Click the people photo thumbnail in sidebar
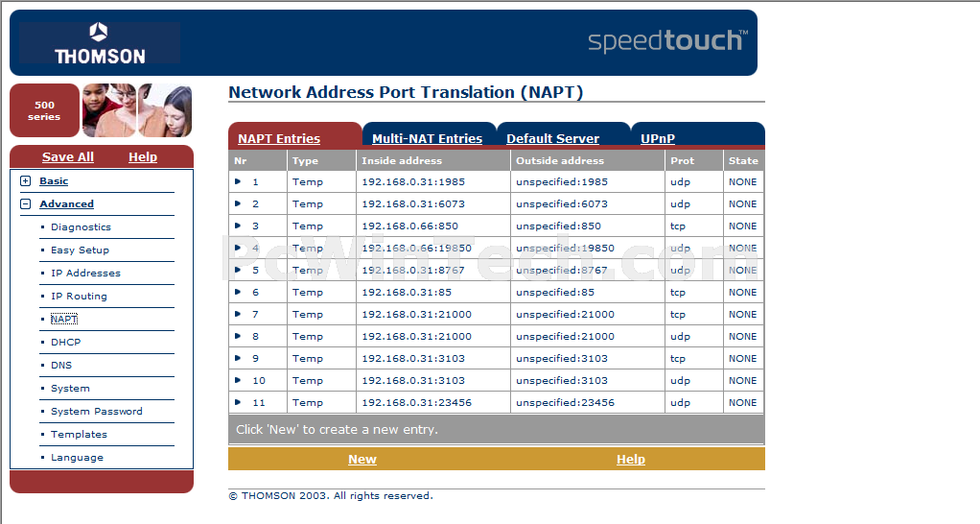Image resolution: width=980 pixels, height=524 pixels. (x=137, y=110)
